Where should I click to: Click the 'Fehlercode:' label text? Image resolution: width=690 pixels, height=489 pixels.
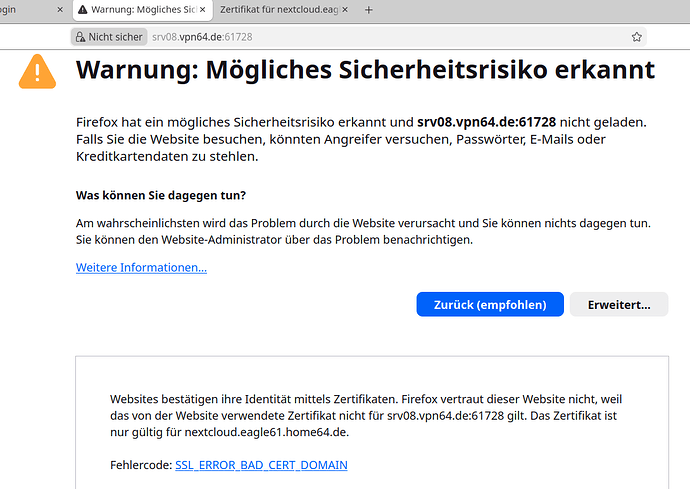(140, 465)
